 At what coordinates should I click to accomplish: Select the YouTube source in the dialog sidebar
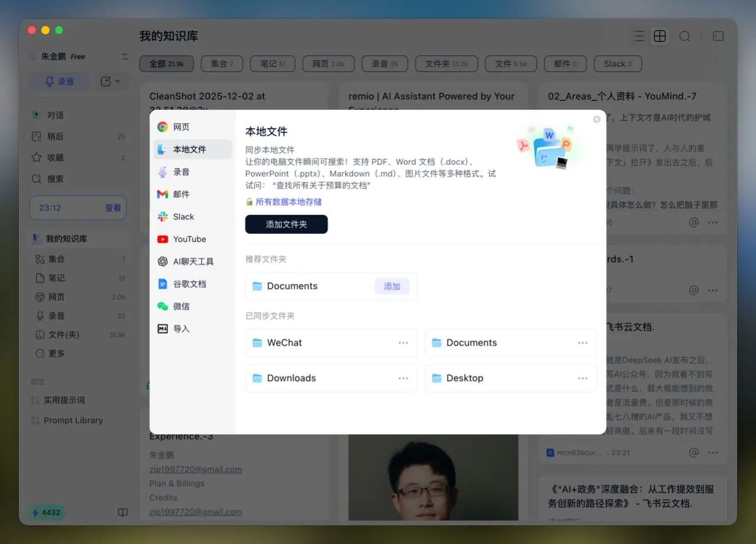click(189, 239)
